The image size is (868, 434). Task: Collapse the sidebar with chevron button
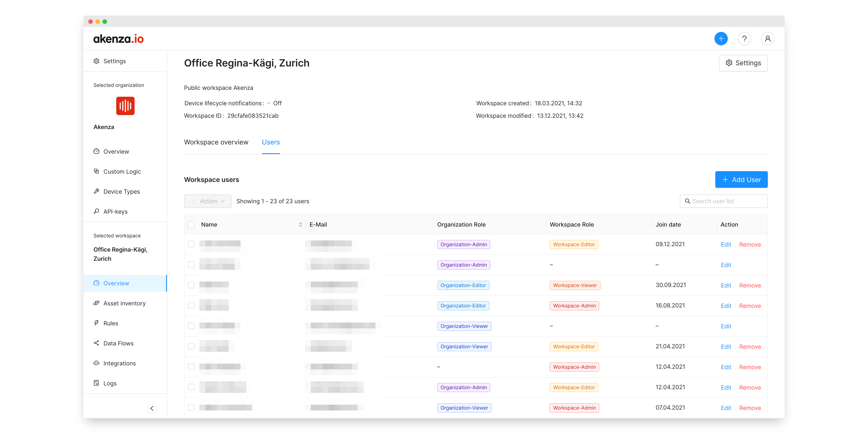(152, 408)
